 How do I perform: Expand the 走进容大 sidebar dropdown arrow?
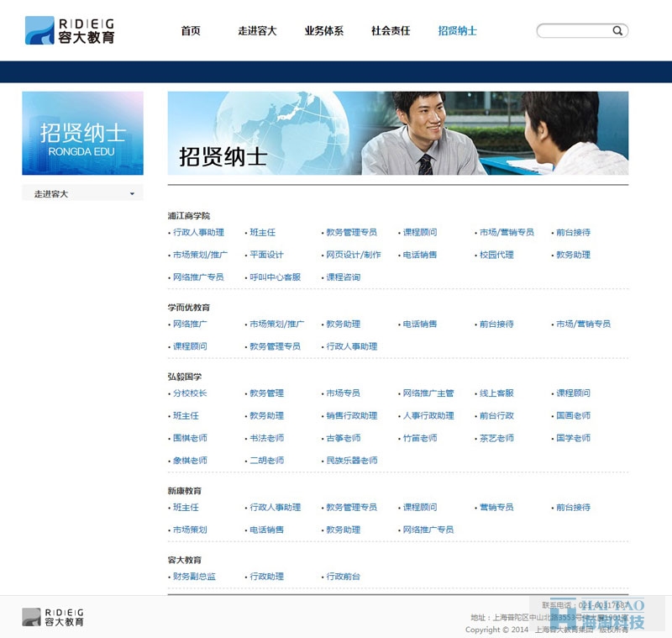(132, 194)
